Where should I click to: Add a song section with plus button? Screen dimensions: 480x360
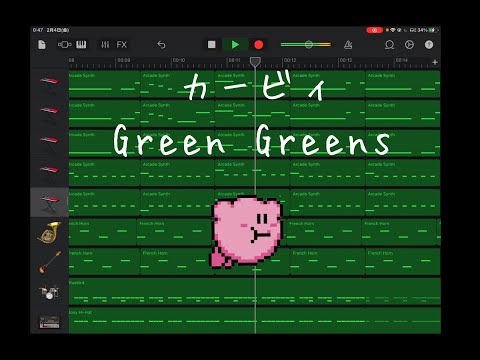435,62
